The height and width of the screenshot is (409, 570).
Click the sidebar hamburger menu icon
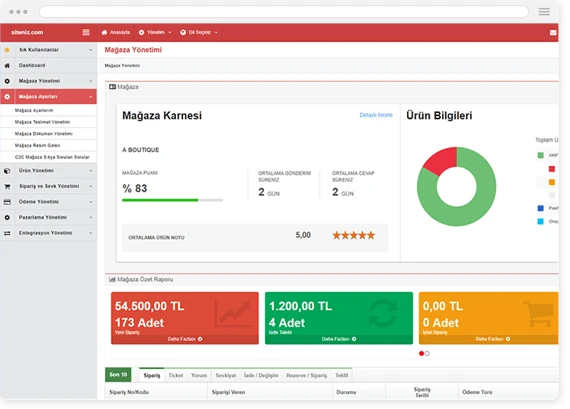[86, 32]
